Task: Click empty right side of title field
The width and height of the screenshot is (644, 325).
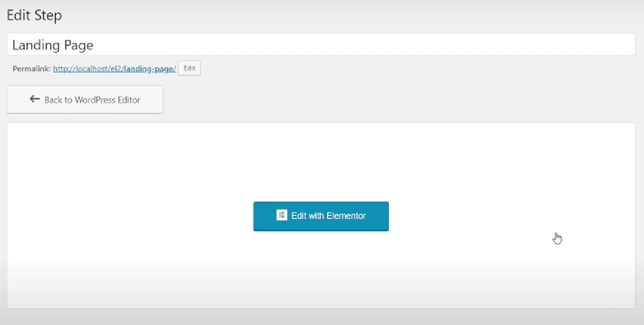Action: [x=444, y=45]
